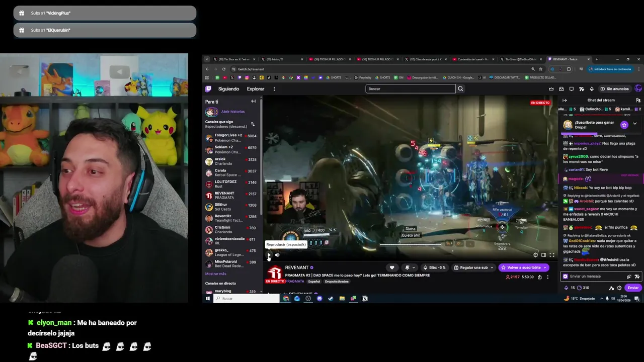
Task: Change followed channels sort order arrows
Action: pos(253,124)
